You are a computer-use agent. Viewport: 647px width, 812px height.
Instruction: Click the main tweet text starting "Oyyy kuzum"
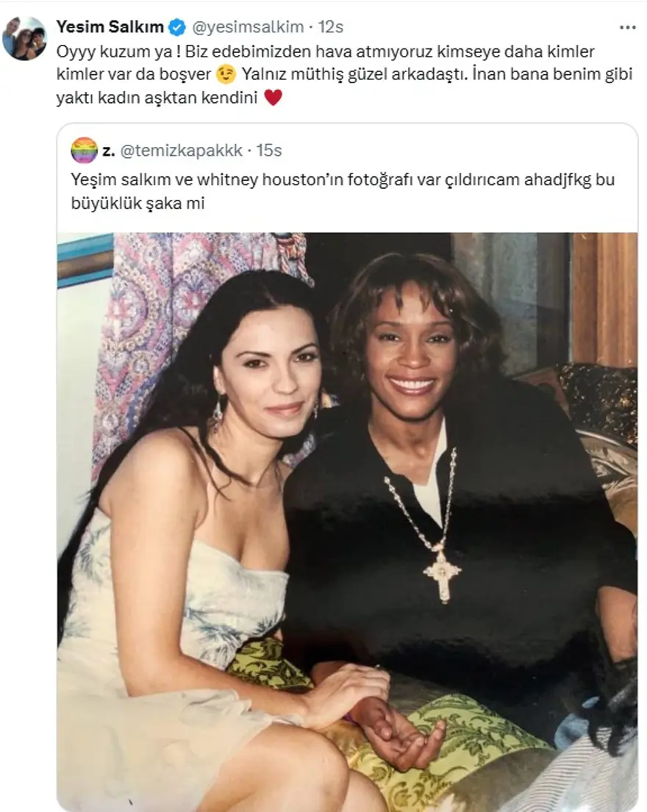(345, 74)
